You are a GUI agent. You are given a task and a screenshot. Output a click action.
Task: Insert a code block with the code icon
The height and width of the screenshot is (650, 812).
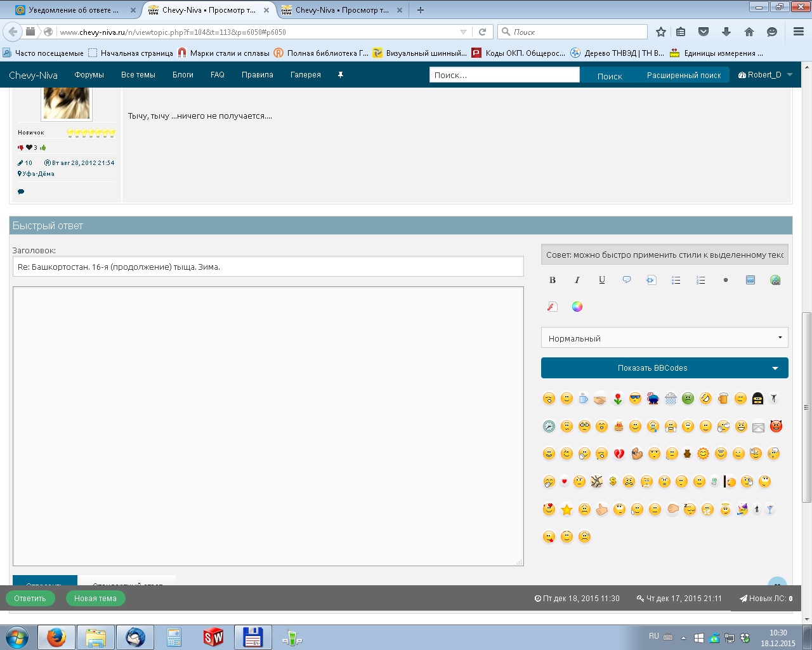(x=652, y=280)
